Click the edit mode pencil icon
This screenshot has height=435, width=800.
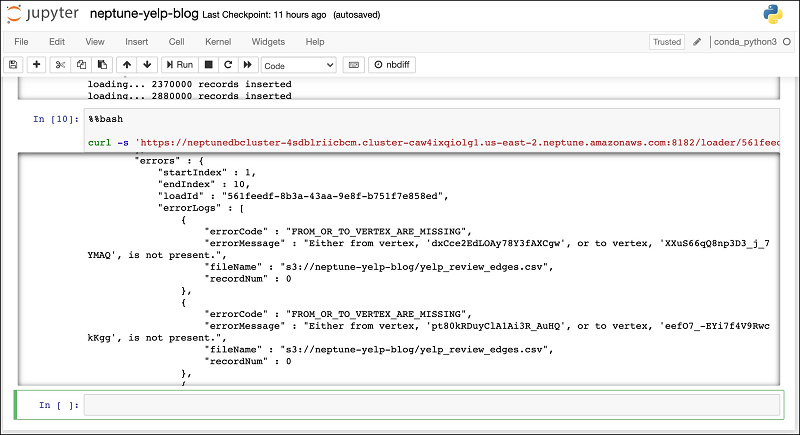coord(697,42)
